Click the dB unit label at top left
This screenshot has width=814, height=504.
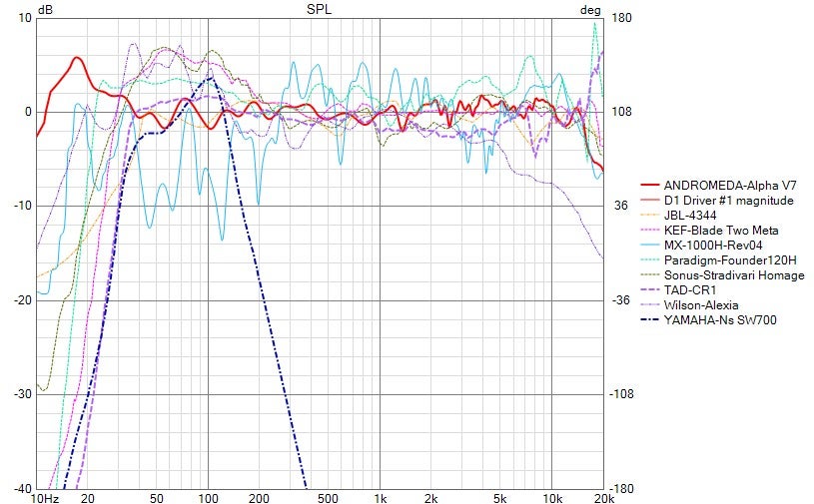click(45, 9)
